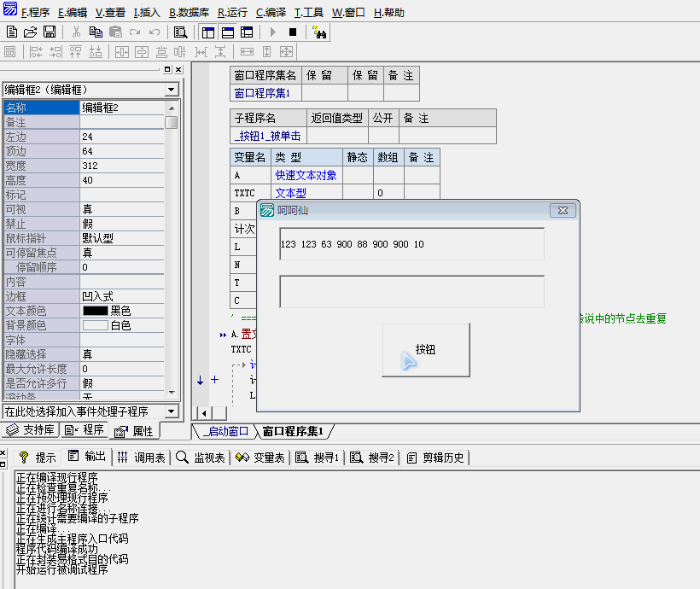Open the 监视表 tab
The image size is (700, 589).
point(201,458)
